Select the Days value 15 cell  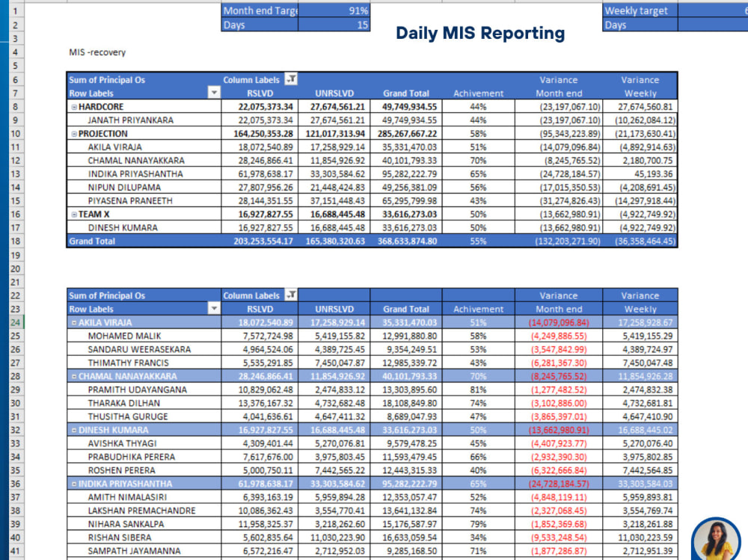point(334,25)
